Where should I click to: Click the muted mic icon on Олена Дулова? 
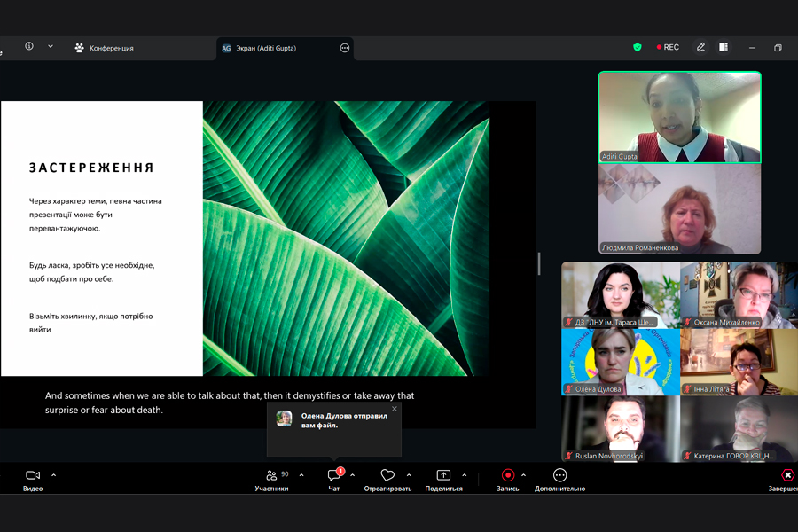click(x=568, y=389)
